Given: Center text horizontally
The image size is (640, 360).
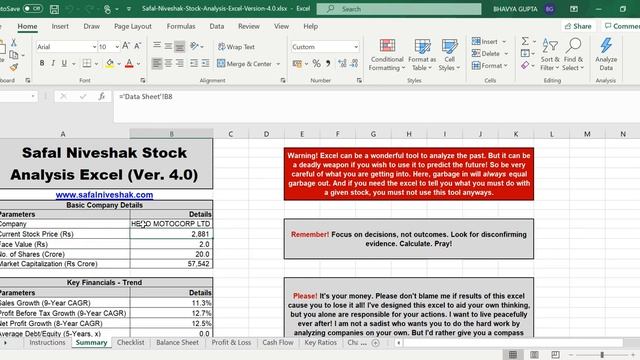Looking at the screenshot, I should pyautogui.click(x=168, y=63).
